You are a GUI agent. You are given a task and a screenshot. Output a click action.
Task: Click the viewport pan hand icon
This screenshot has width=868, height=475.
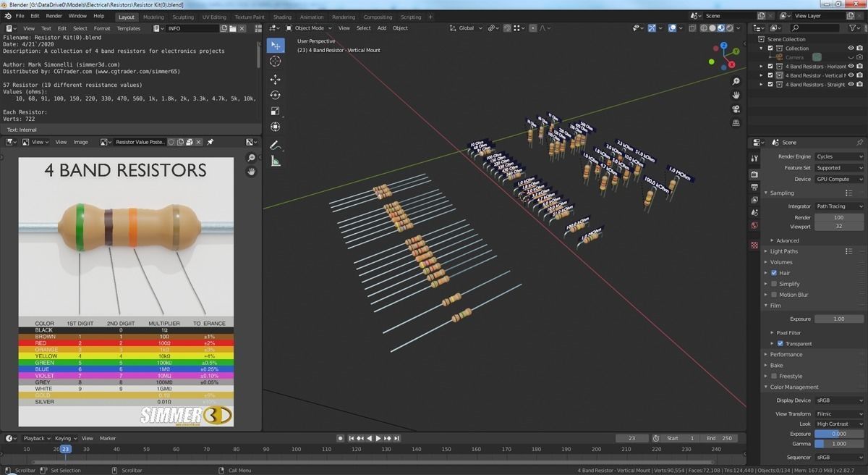pos(736,96)
